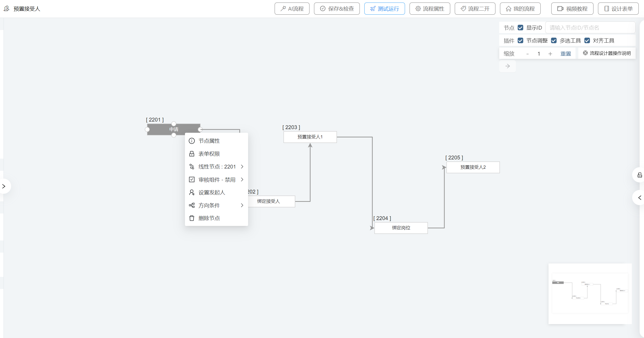
Task: Click the info icon next to 节点属性
Action: 192,141
